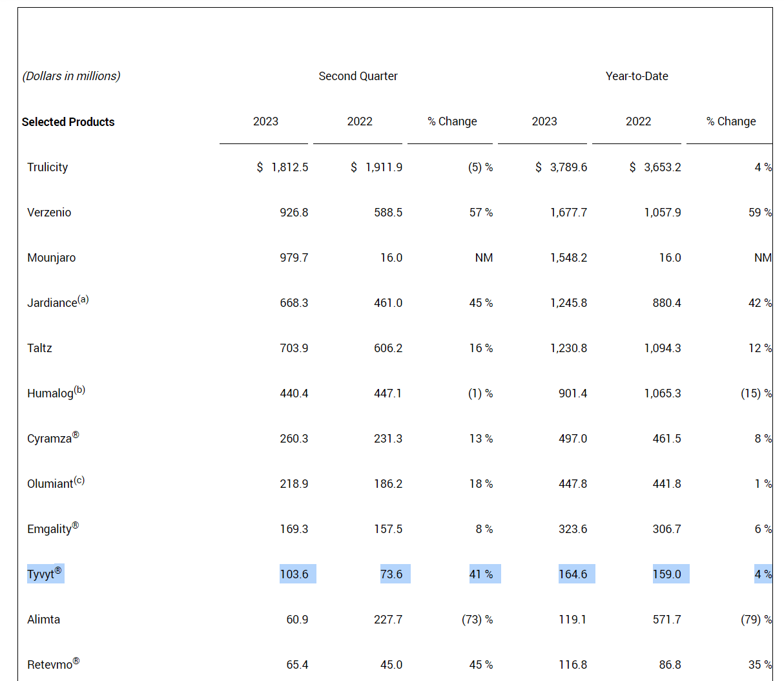Select the Selected Products header text
This screenshot has width=784, height=681.
(68, 122)
